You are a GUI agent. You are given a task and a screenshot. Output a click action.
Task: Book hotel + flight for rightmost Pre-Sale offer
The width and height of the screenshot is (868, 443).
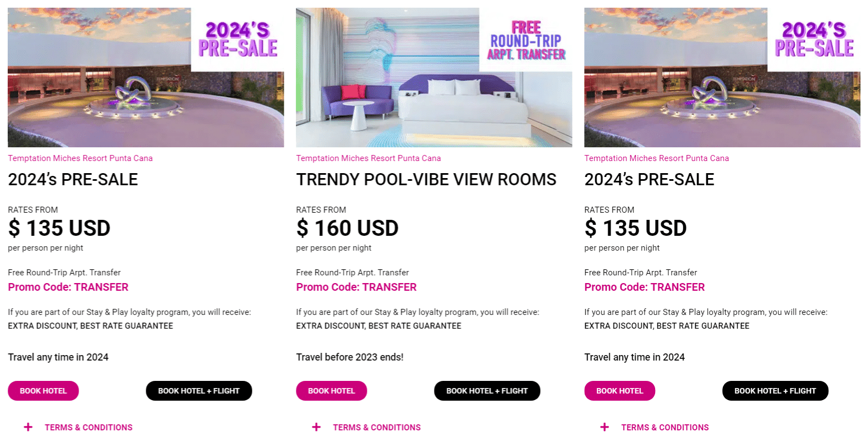[775, 391]
